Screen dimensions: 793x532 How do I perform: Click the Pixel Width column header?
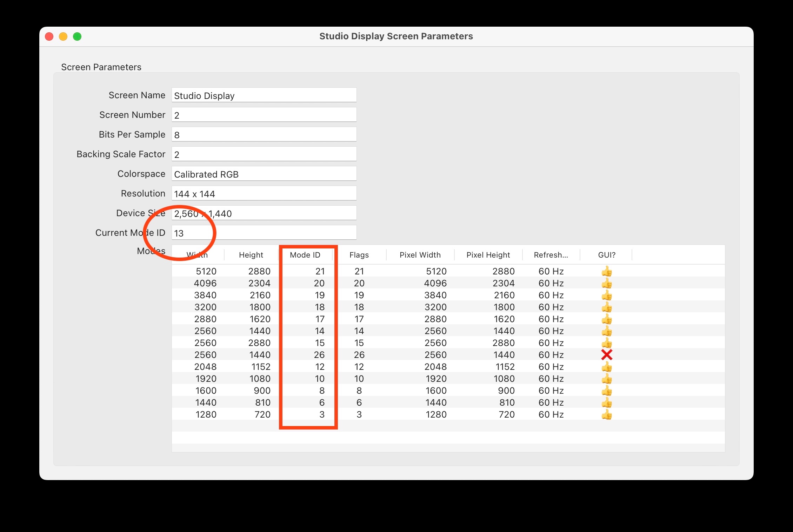[x=420, y=255]
